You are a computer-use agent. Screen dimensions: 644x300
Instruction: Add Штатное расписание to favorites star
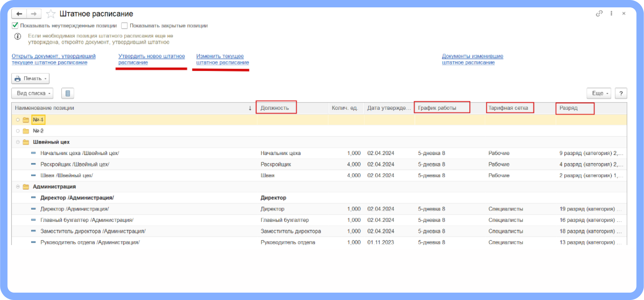[x=51, y=14]
